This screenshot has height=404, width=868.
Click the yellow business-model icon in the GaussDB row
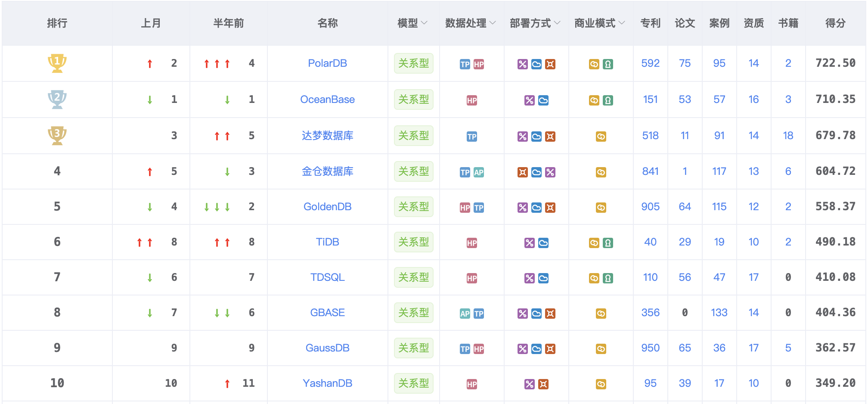click(x=601, y=349)
